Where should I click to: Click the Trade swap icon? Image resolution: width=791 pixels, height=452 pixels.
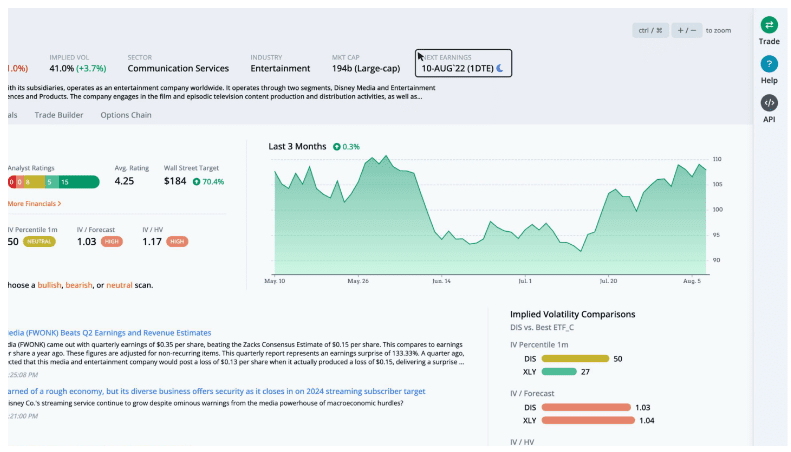point(768,25)
